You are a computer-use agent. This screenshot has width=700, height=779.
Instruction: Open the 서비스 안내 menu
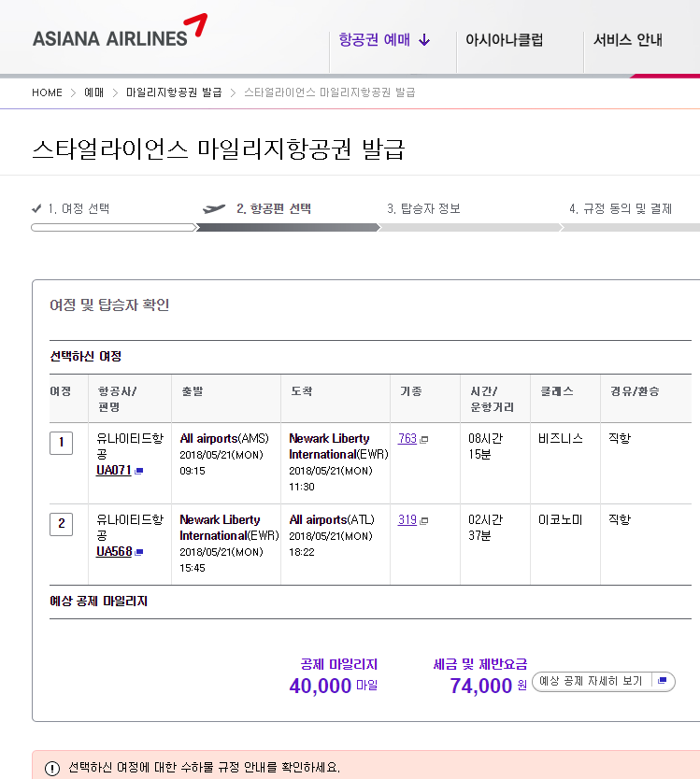pyautogui.click(x=628, y=40)
